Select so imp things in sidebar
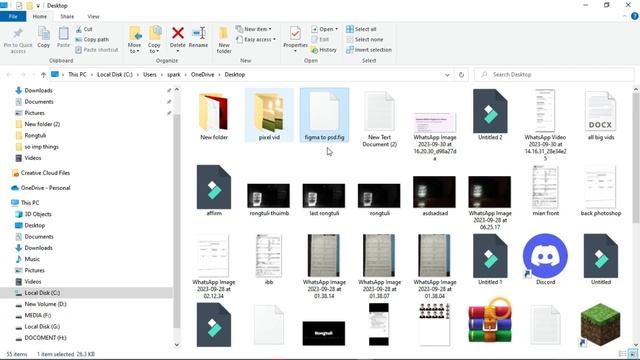This screenshot has height=360, width=640. [41, 147]
